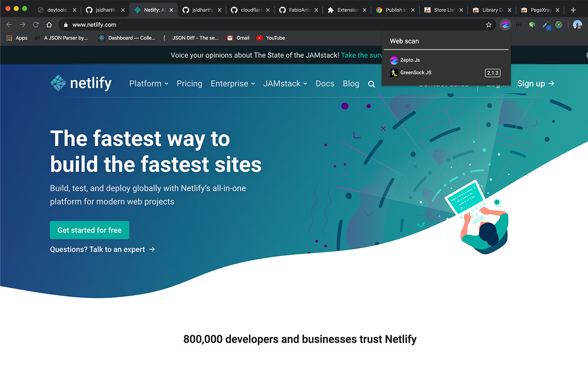Open the Dashboard — Colle... bookmark

(127, 38)
